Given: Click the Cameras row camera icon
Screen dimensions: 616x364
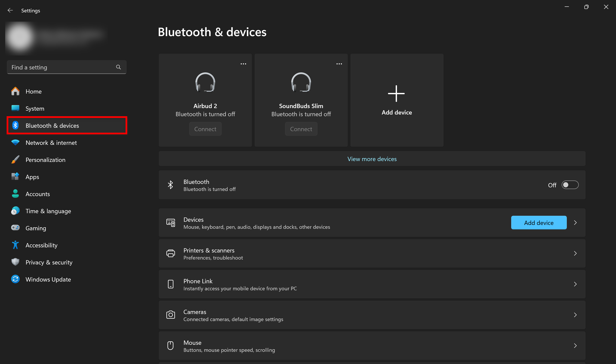Looking at the screenshot, I should 170,315.
